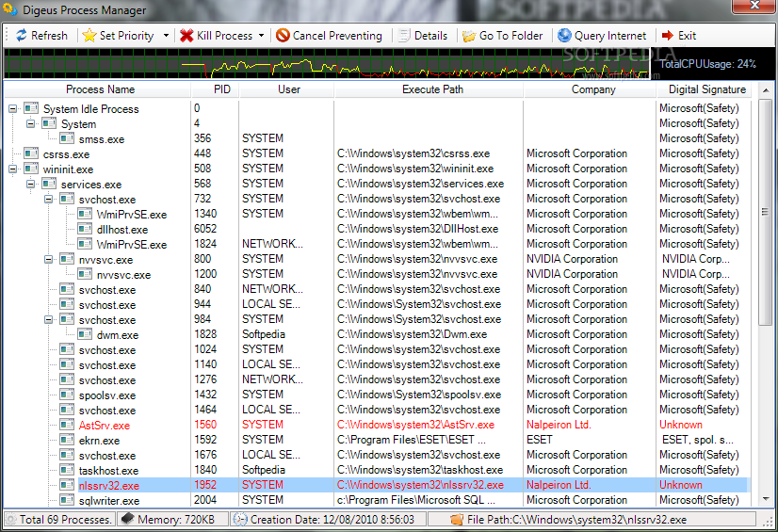
Task: Sort by Digital Signature column header
Action: (x=705, y=89)
